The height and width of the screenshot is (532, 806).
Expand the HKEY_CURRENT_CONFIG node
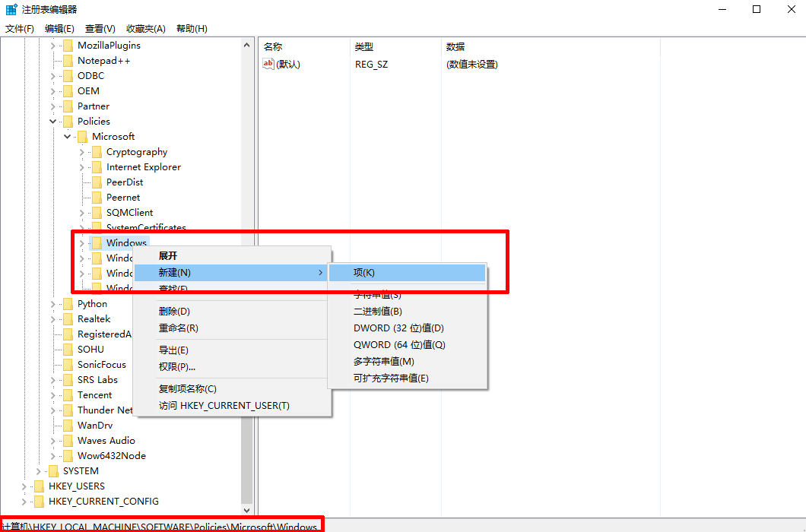click(x=24, y=501)
